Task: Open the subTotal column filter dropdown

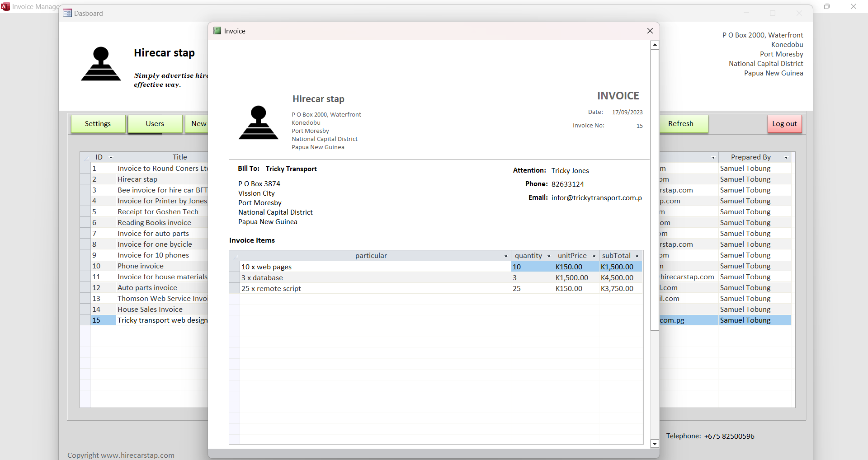Action: pos(637,256)
